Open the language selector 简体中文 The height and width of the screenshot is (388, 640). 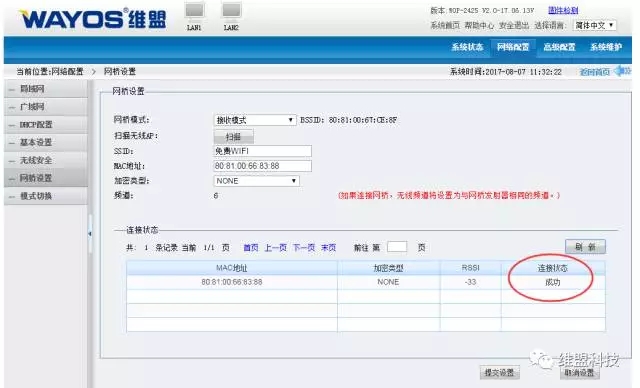pyautogui.click(x=594, y=25)
